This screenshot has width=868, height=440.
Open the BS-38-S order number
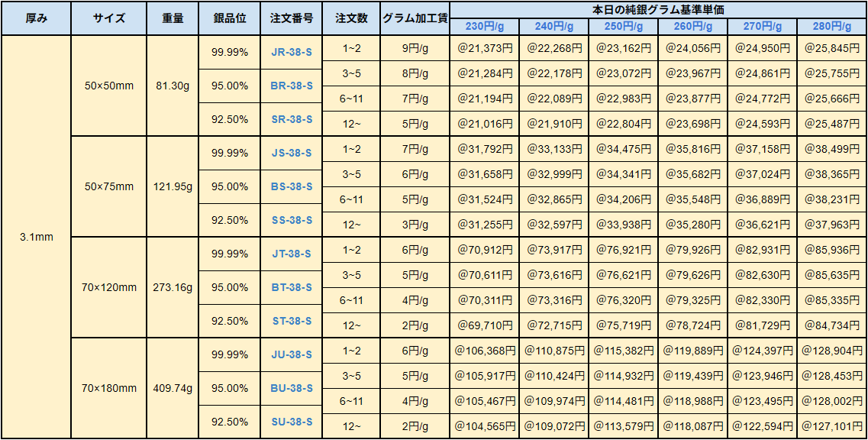295,185
